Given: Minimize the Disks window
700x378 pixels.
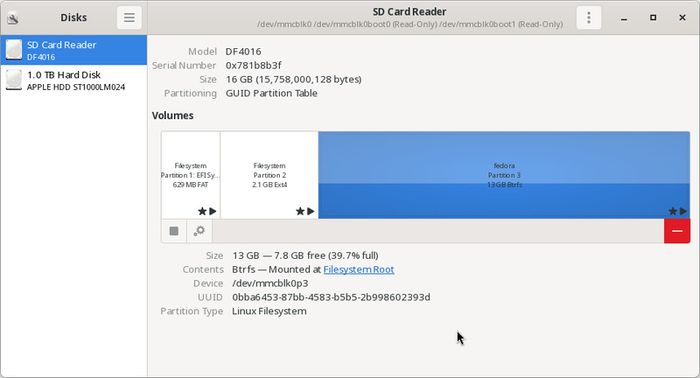Looking at the screenshot, I should (x=624, y=18).
